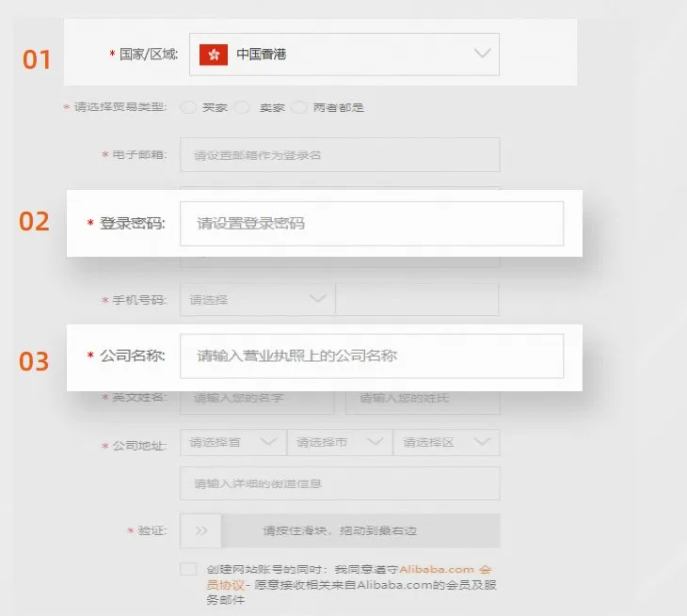Open the 请选择市 city dropdown
The height and width of the screenshot is (616, 687).
pos(338,442)
